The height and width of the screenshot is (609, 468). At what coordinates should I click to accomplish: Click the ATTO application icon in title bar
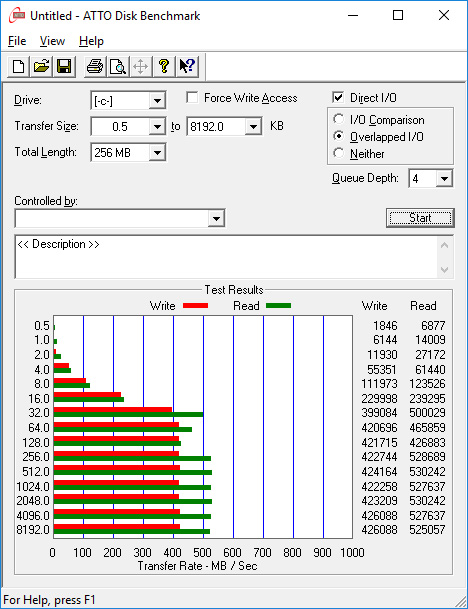click(x=17, y=16)
